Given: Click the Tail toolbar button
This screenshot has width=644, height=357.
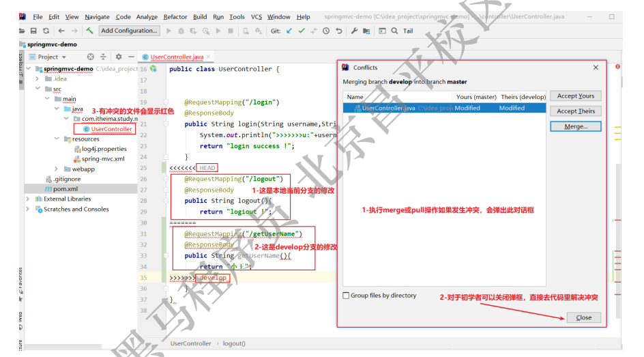Looking at the screenshot, I should click(x=408, y=31).
